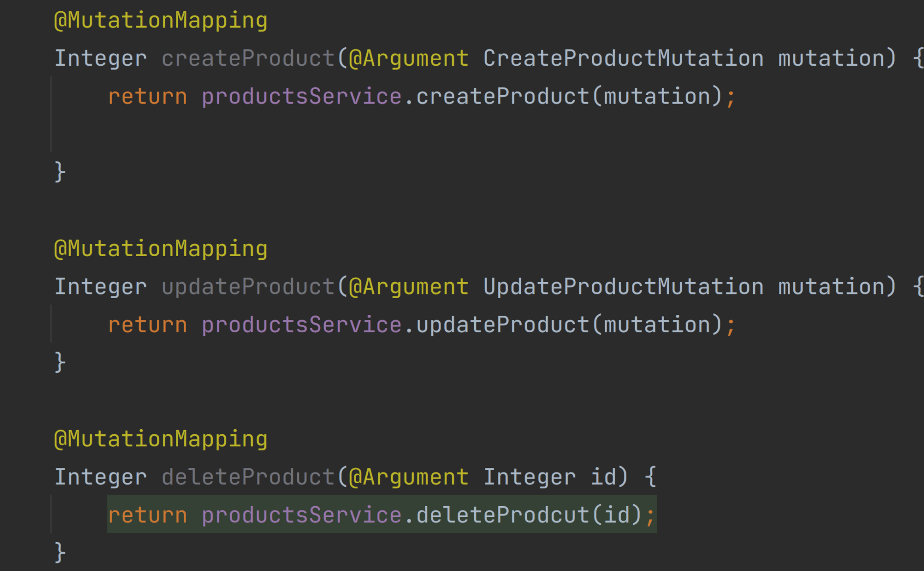Click the id parameter in deleteProduct signature

(603, 476)
